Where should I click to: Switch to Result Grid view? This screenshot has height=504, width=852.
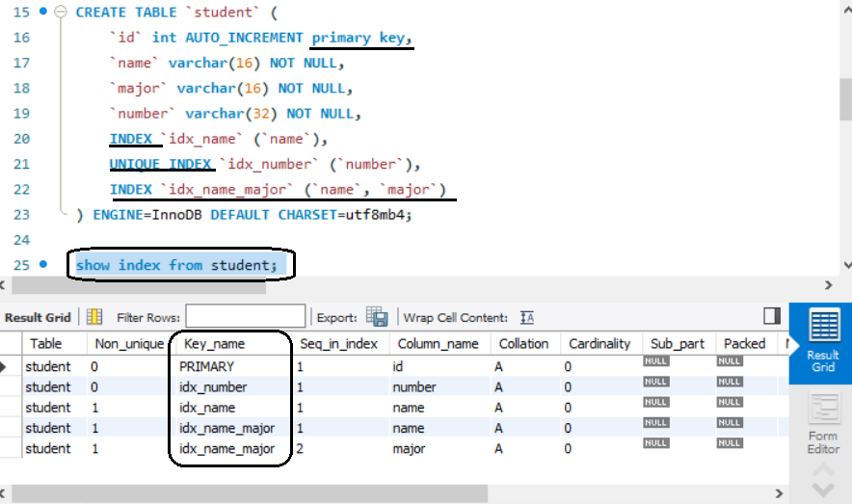coord(823,343)
